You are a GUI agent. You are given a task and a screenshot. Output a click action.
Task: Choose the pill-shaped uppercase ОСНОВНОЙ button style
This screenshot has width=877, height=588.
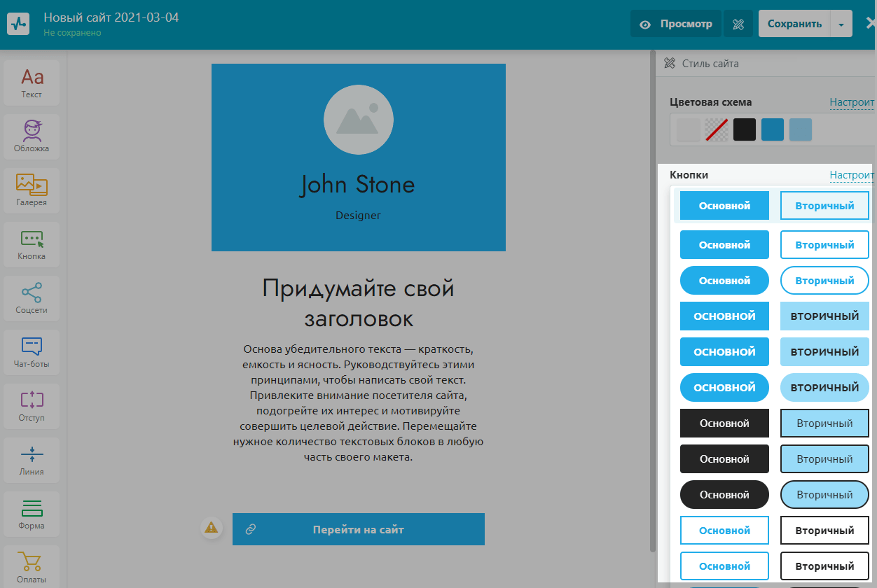pos(724,388)
